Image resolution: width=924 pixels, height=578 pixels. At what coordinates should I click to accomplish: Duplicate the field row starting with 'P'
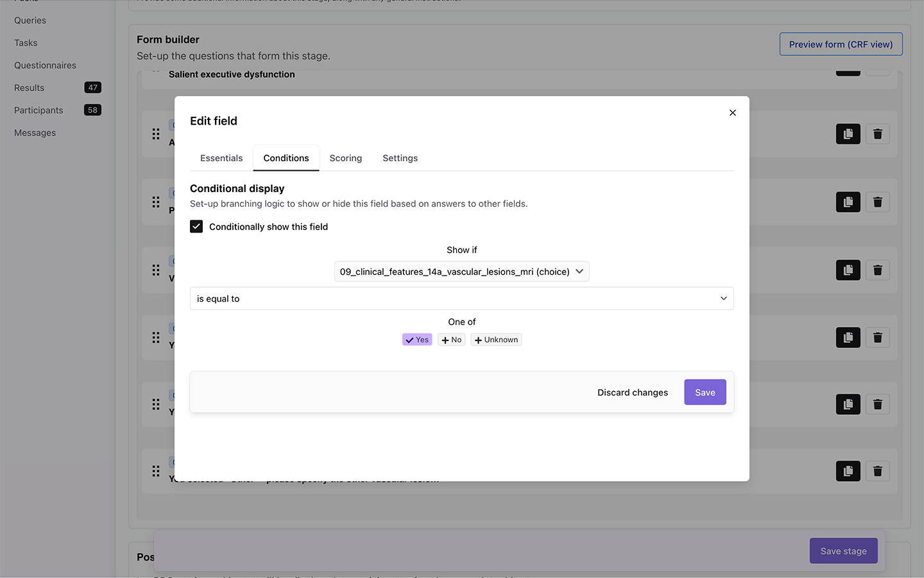[848, 202]
